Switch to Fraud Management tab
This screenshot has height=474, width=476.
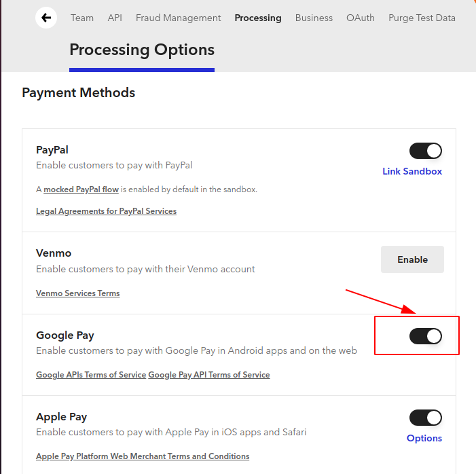[178, 18]
